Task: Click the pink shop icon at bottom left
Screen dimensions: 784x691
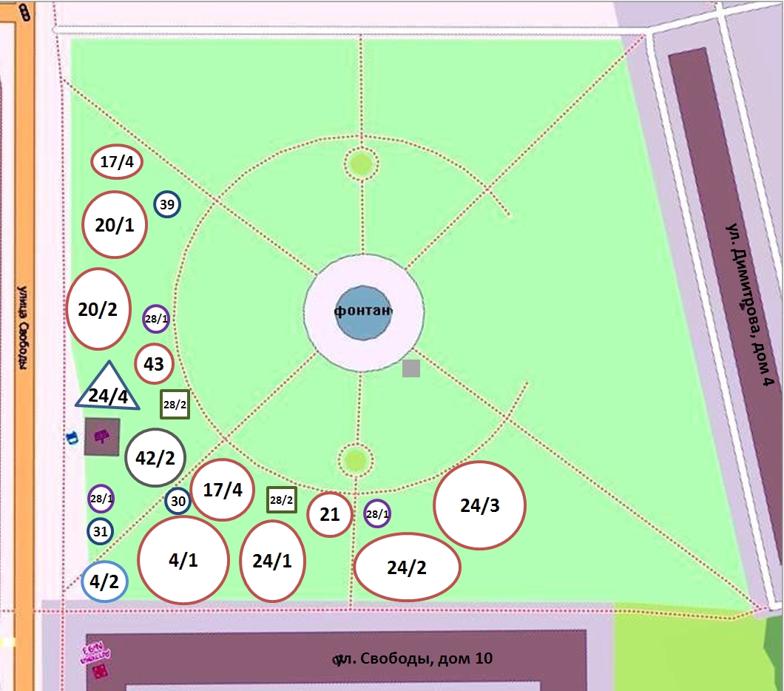Action: click(x=98, y=661)
